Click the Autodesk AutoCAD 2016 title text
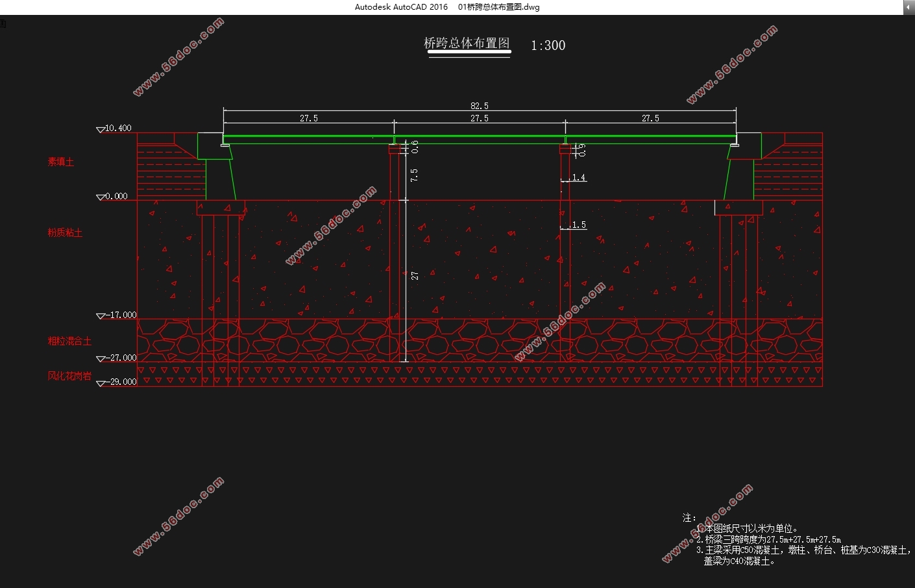Viewport: 915px width, 588px height. 401,7
